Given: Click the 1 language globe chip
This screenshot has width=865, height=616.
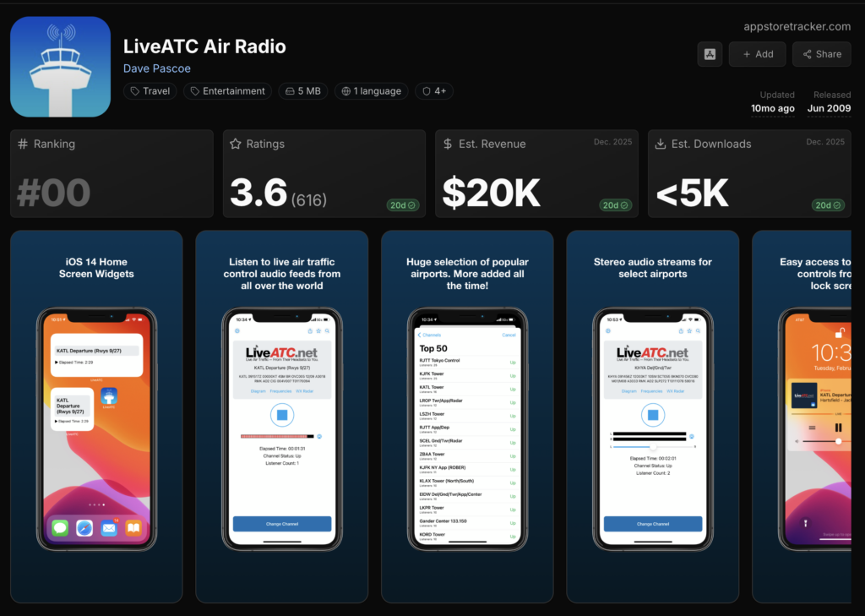Looking at the screenshot, I should pos(371,91).
